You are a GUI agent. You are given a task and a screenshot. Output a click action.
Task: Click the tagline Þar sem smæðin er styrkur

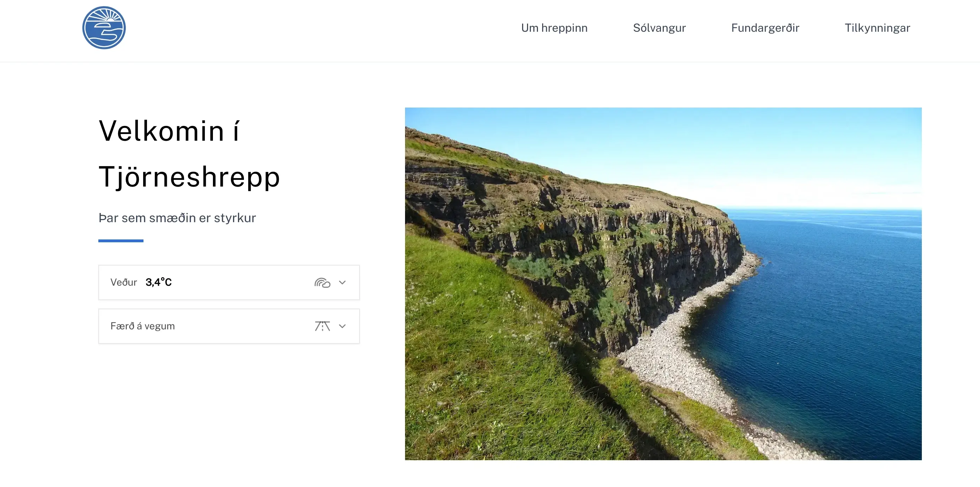(177, 218)
